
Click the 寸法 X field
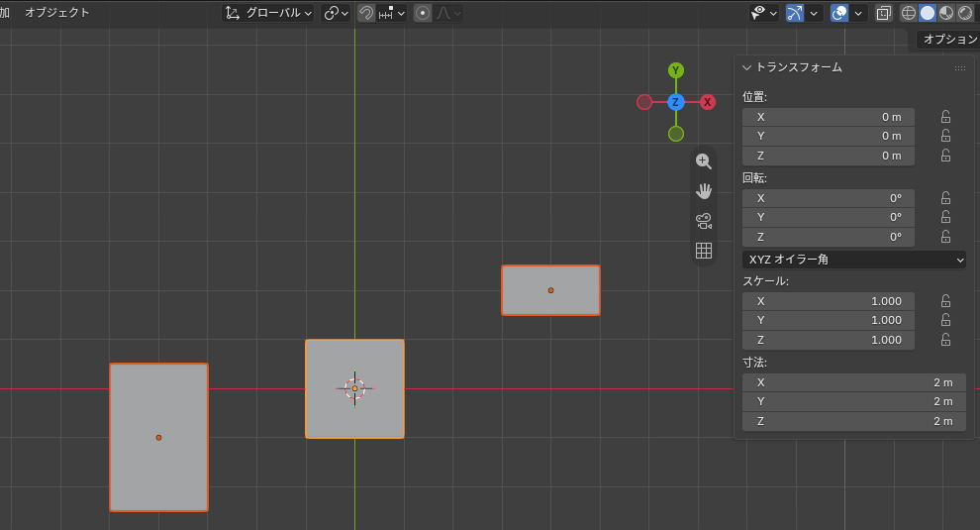click(x=853, y=382)
